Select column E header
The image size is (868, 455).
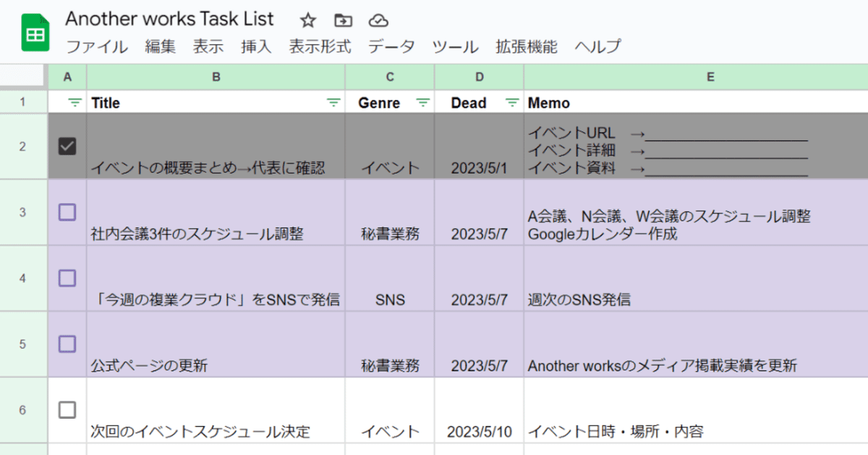point(696,77)
